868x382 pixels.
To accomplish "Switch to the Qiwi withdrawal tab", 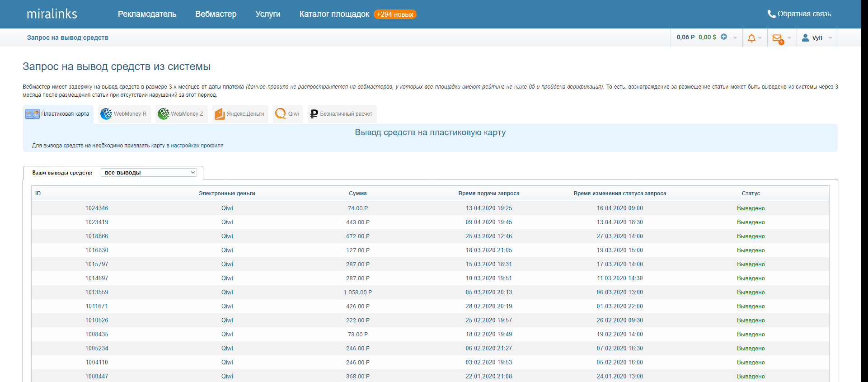I will coord(288,114).
